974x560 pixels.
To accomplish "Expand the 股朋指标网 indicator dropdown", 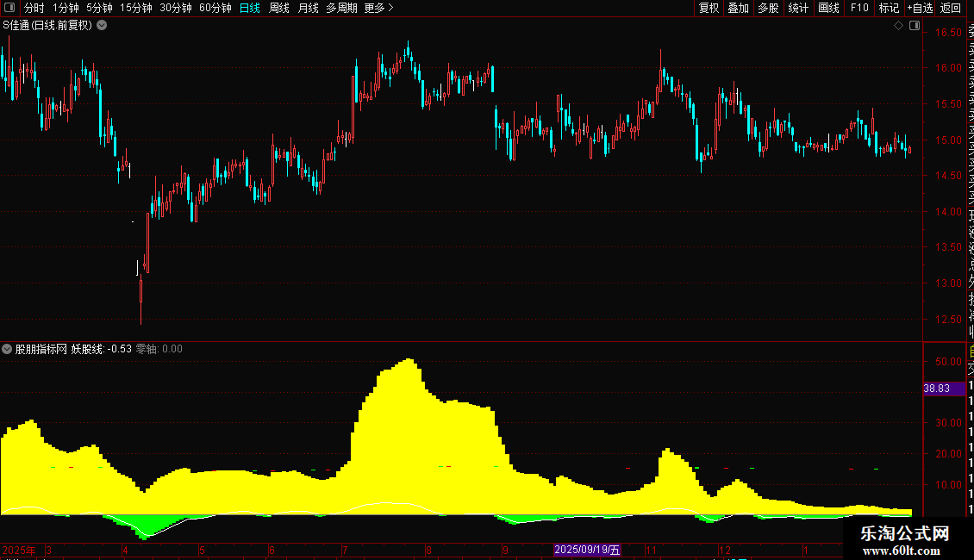I will pos(7,349).
